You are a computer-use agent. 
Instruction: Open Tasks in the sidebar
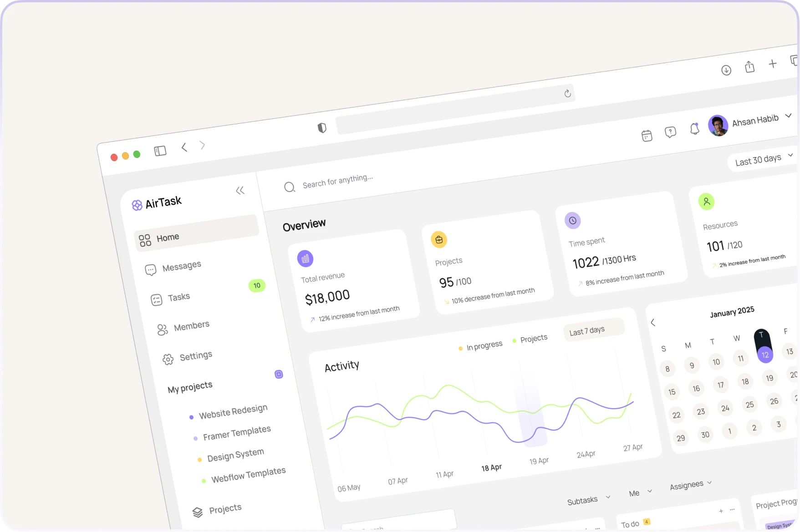(x=170, y=298)
